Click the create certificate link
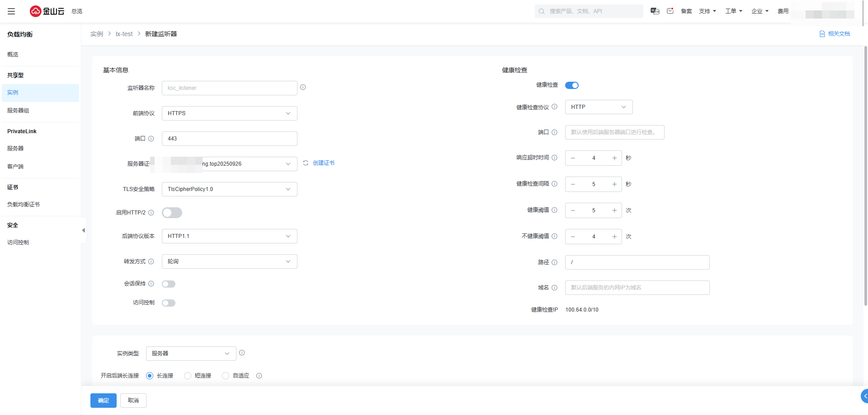This screenshot has height=415, width=868. tap(324, 163)
